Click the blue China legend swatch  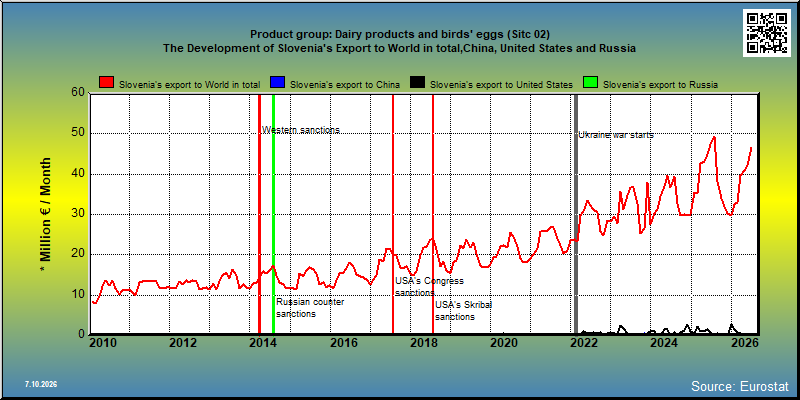tap(278, 84)
